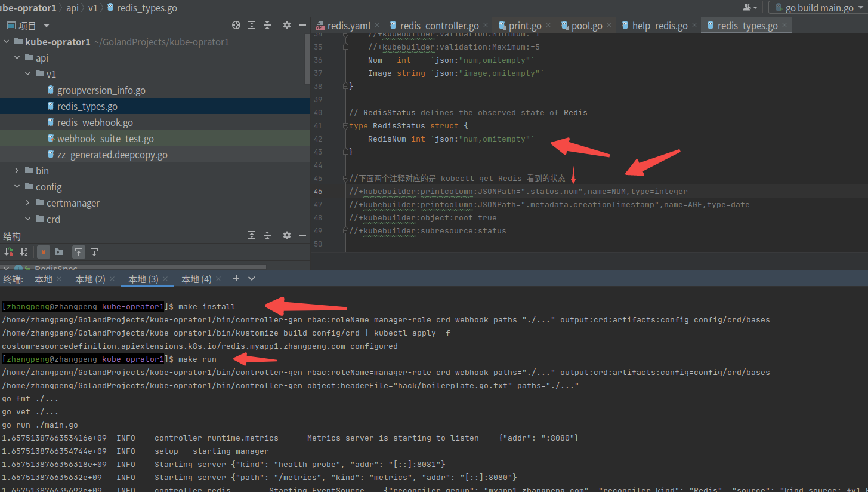Close terminal tab 本地 (3)
Image resolution: width=868 pixels, height=492 pixels.
(166, 279)
